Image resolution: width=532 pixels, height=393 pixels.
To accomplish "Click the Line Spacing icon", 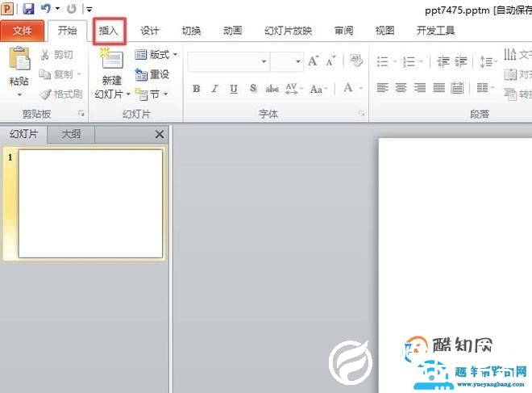I will 487,62.
